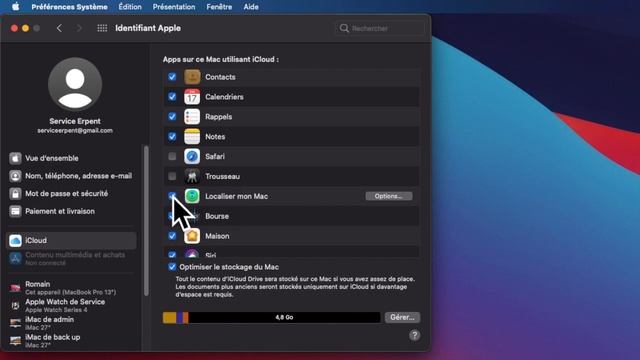Toggle Optimiser le stockage du Mac
Image resolution: width=640 pixels, height=360 pixels.
coord(172,267)
